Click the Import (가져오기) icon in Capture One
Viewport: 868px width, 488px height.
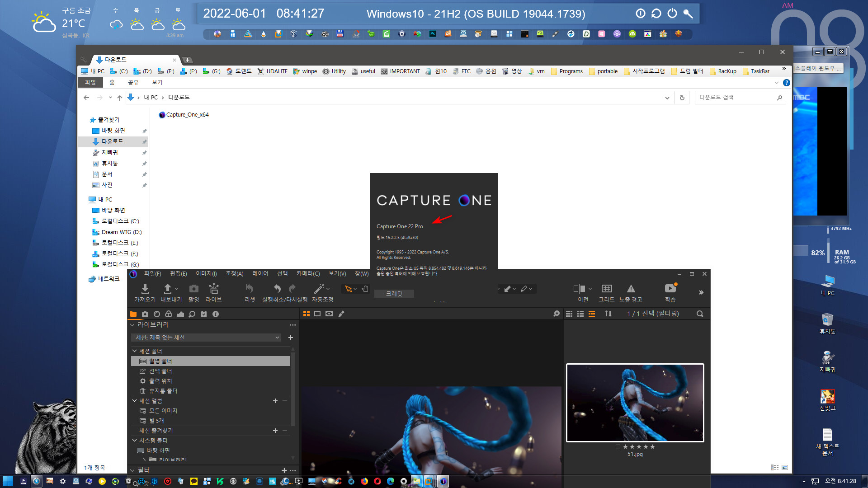(x=145, y=289)
